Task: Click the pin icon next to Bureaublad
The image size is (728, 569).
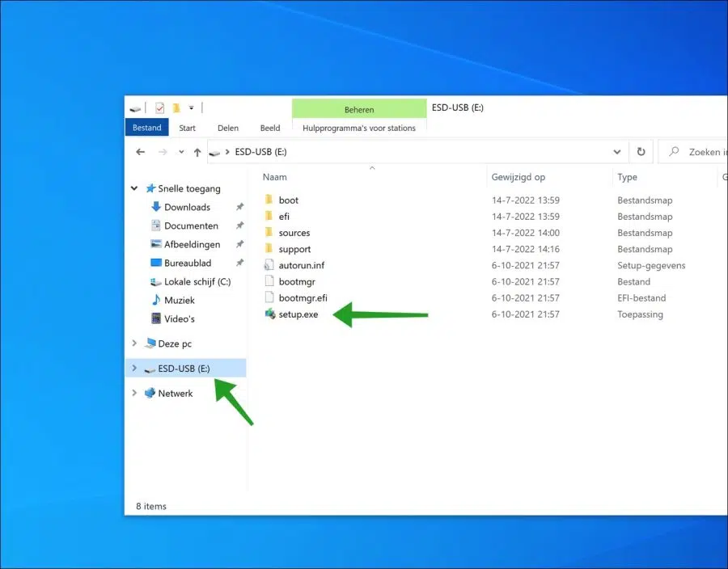Action: [x=239, y=263]
